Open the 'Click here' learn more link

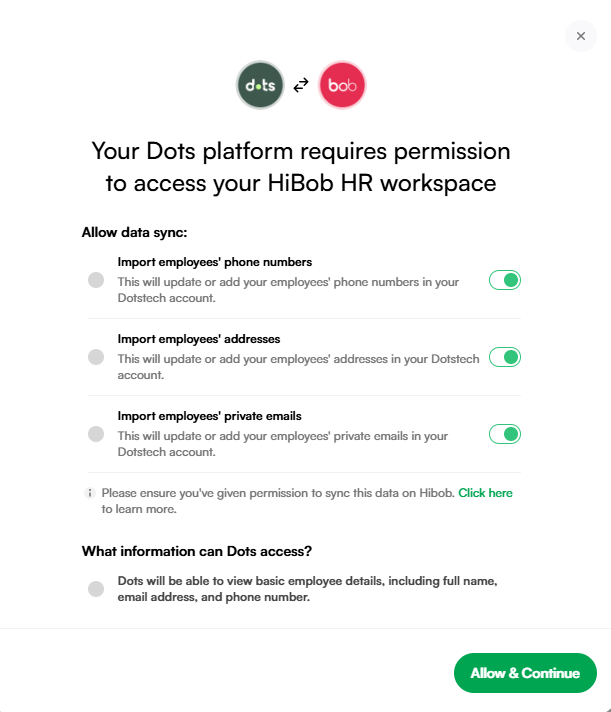tap(485, 493)
